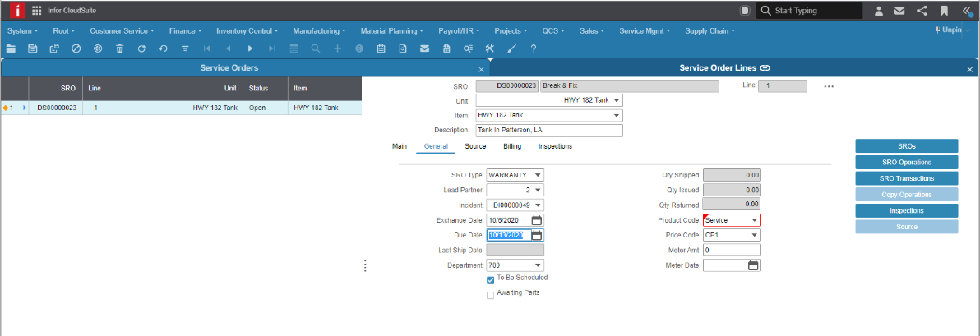This screenshot has height=336, width=980.
Task: Switch to the Billing tab
Action: tap(512, 146)
